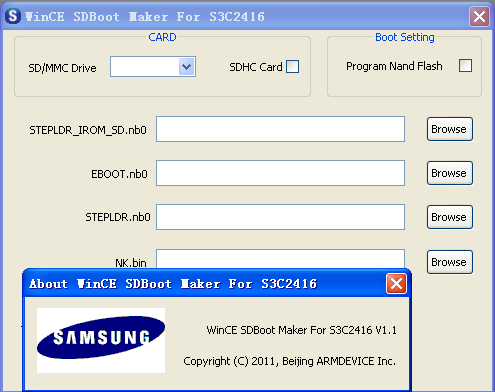Image resolution: width=495 pixels, height=392 pixels.
Task: Click the 'STEPLDR_IROM_SD.nb0' label
Action: click(x=88, y=130)
